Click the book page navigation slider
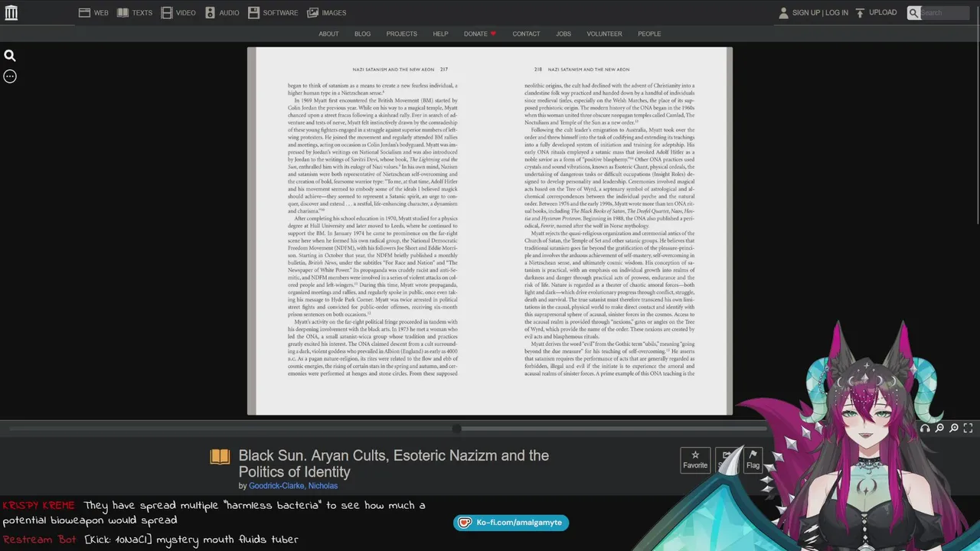Image resolution: width=980 pixels, height=551 pixels. tap(456, 429)
